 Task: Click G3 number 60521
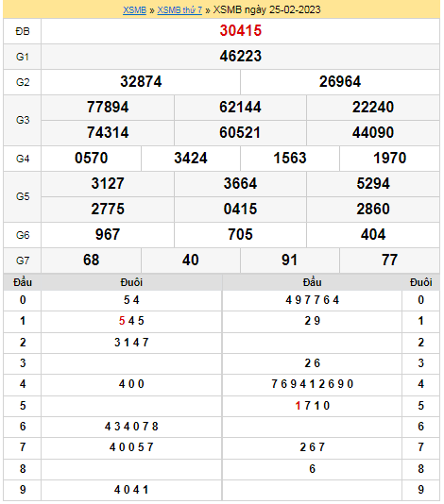tap(240, 132)
